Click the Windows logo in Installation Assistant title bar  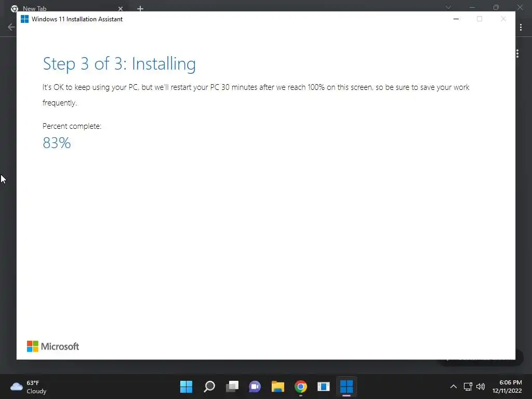pyautogui.click(x=24, y=19)
